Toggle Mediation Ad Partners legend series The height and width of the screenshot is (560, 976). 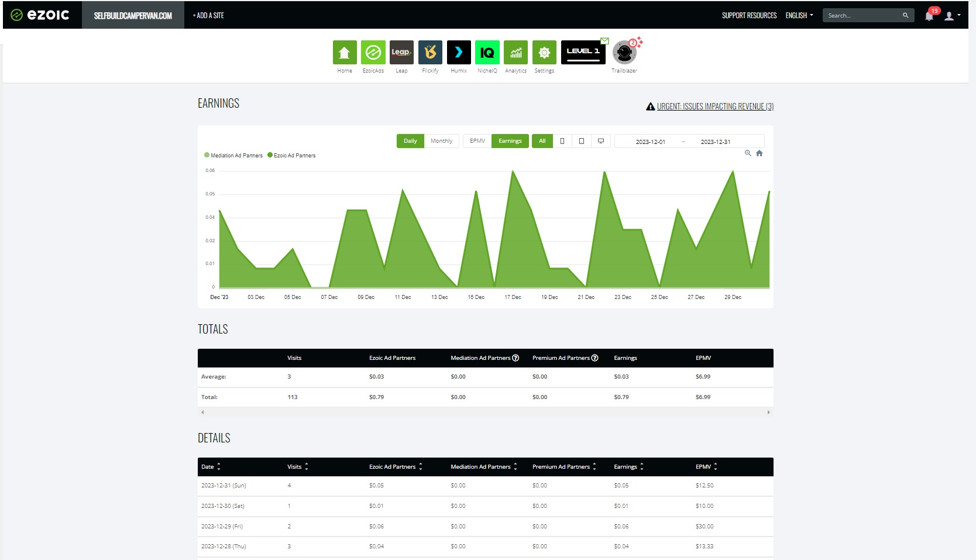pos(233,156)
